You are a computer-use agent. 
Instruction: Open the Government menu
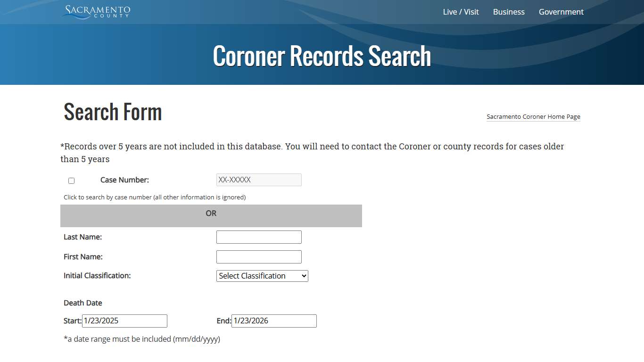[561, 12]
